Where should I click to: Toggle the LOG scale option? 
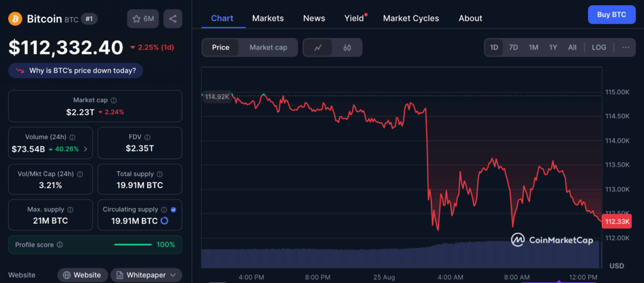599,48
